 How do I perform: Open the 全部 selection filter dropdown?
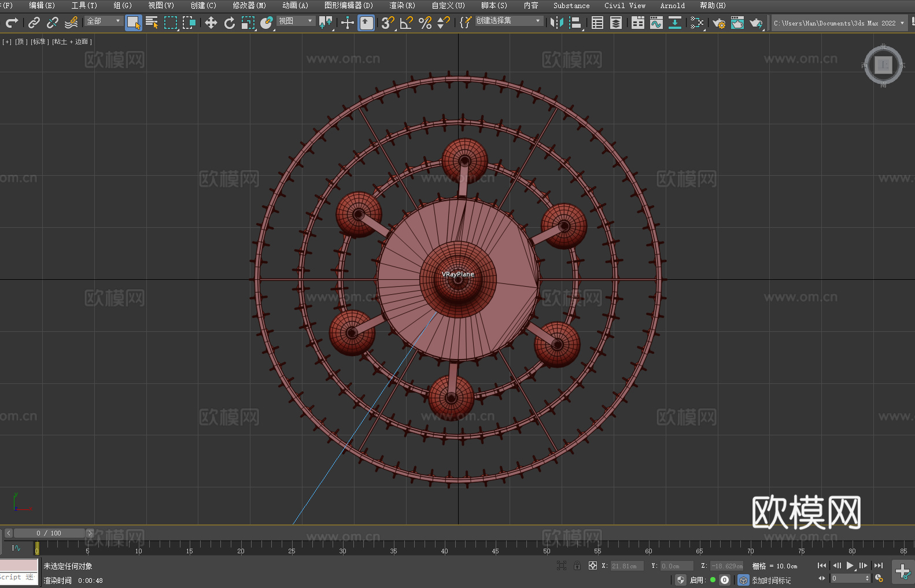(104, 21)
